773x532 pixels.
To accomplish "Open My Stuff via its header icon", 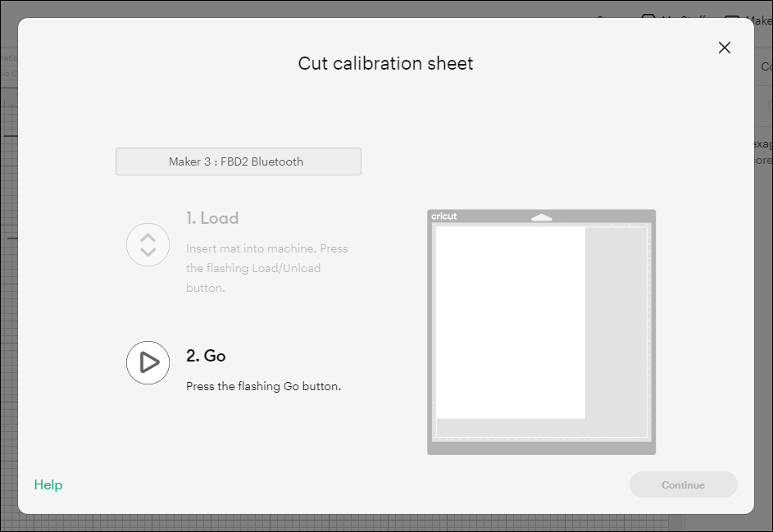I will point(648,18).
